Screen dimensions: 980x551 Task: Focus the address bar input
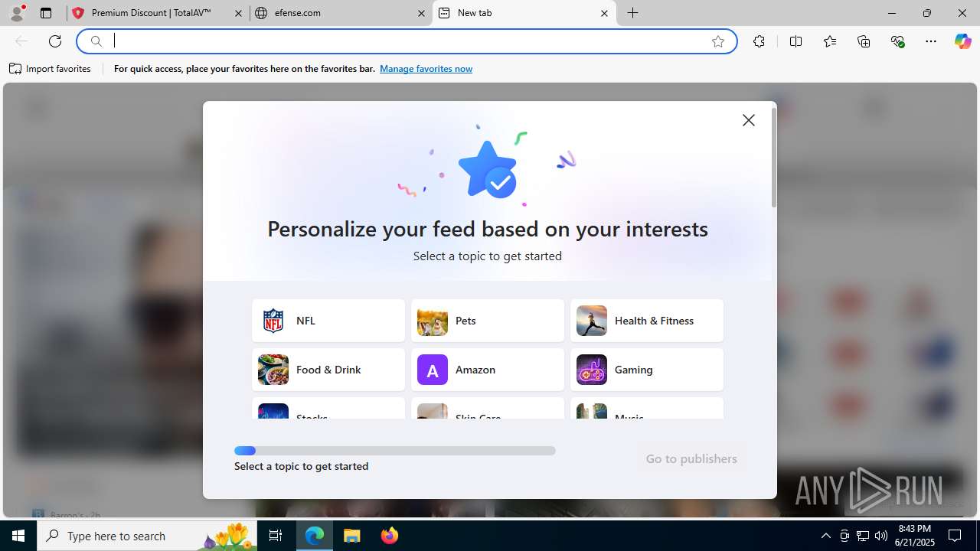point(406,41)
